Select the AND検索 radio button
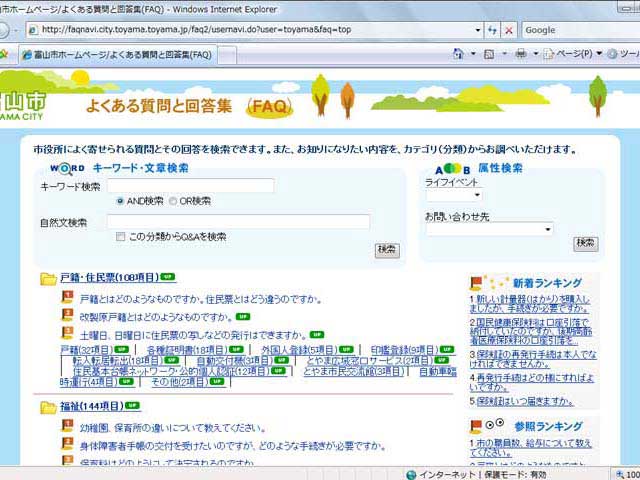The width and height of the screenshot is (640, 480). pos(121,201)
